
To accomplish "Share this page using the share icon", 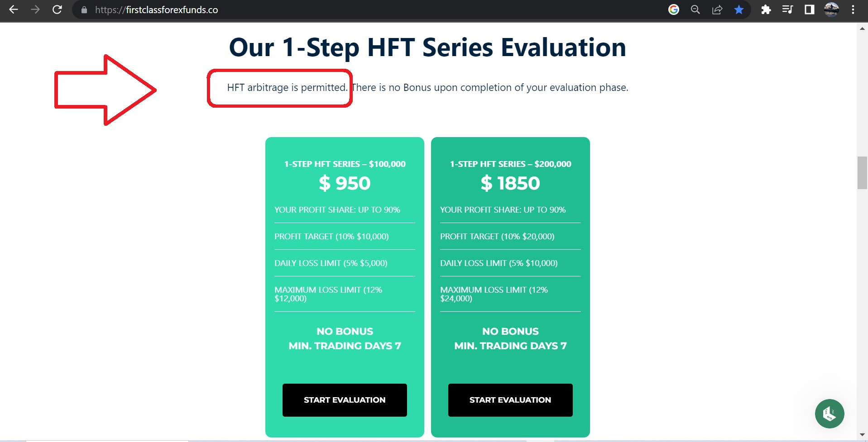I will (x=717, y=10).
